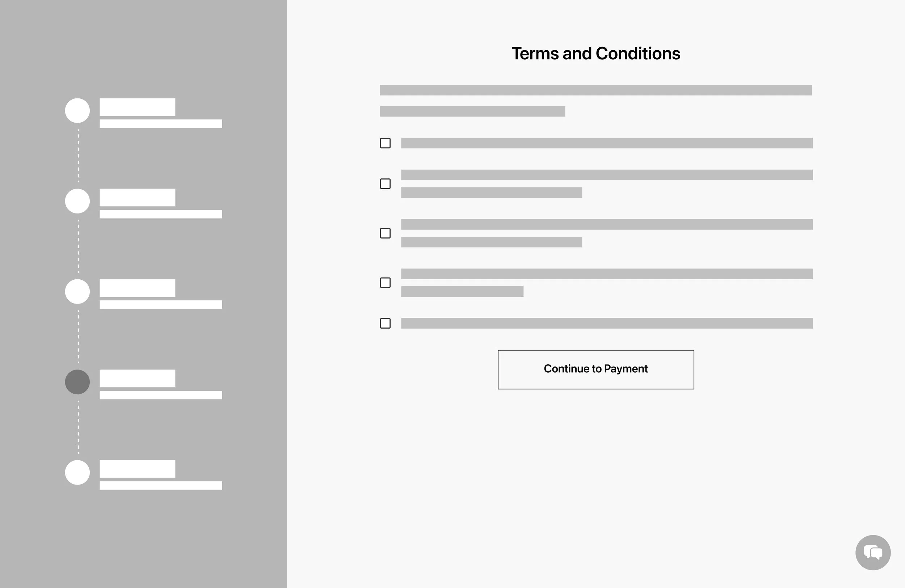This screenshot has width=905, height=588.
Task: Click the first step circle in sidebar
Action: pyautogui.click(x=77, y=111)
